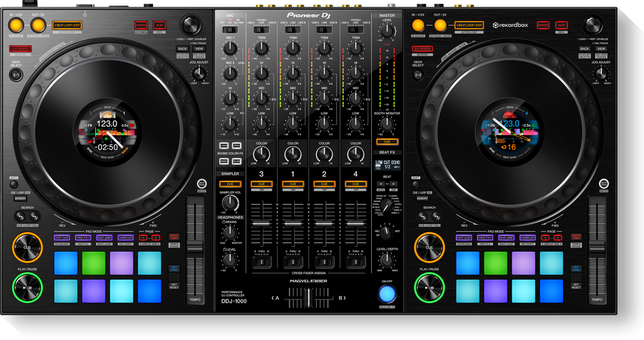Select BEAT JUMP pad mode on the left deck
This screenshot has width=644, height=340.
104,238
